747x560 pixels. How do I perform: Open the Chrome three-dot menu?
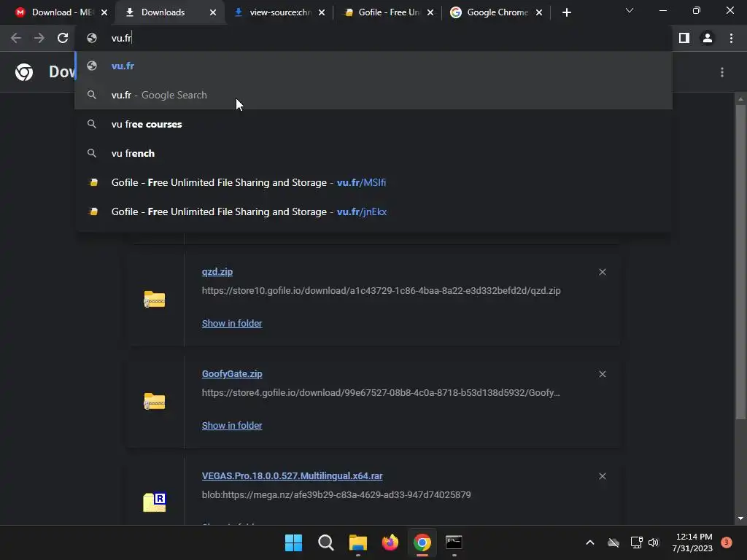point(731,38)
